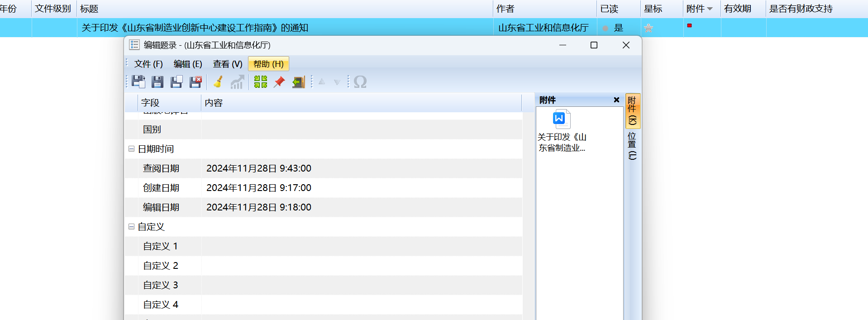Click the 已读 cell showing 是
Screen dimensions: 868x320
(619, 28)
